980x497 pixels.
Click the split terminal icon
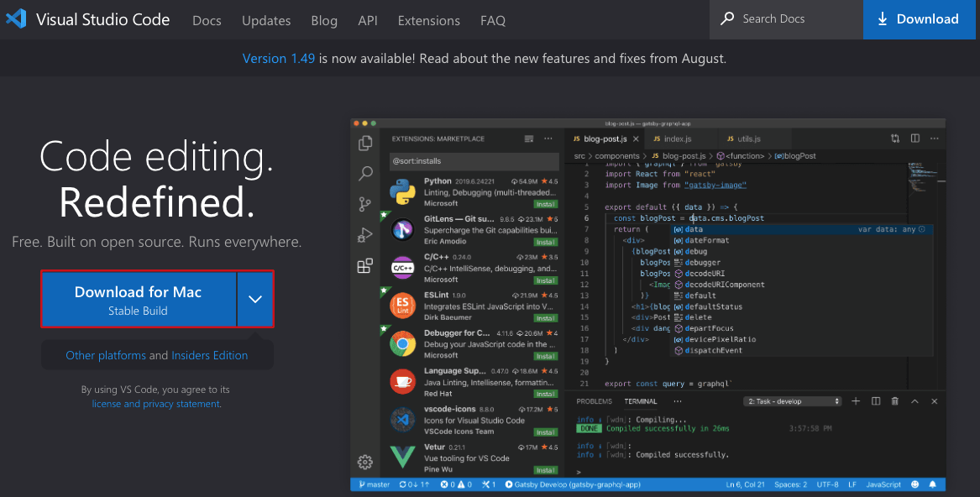(875, 401)
